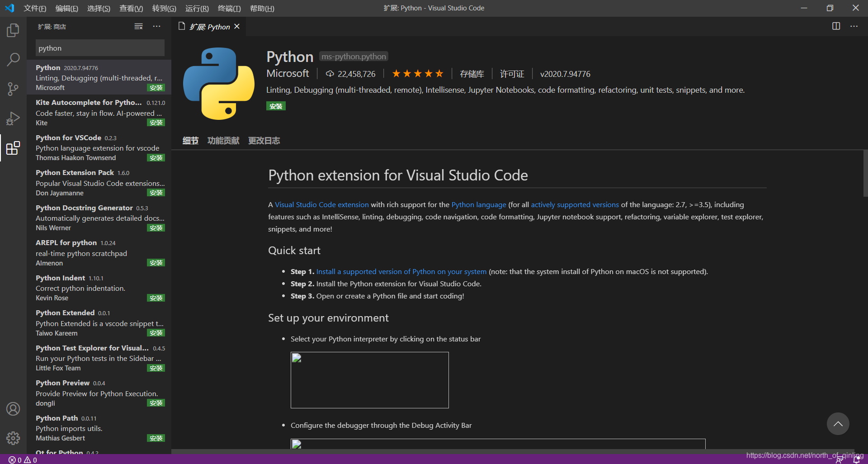
Task: Install Python Indent extension
Action: point(156,298)
